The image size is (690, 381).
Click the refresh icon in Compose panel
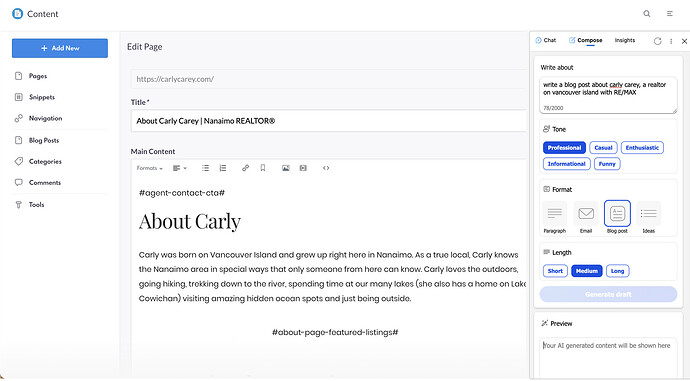pos(657,41)
